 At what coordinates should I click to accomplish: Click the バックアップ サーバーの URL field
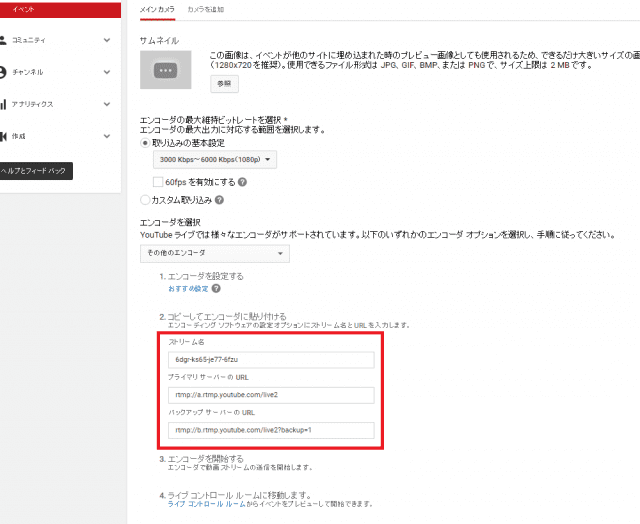tap(271, 430)
